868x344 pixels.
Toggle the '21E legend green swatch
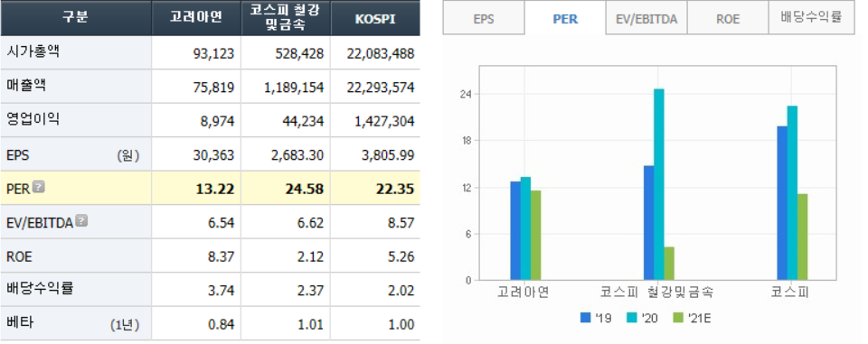(677, 318)
